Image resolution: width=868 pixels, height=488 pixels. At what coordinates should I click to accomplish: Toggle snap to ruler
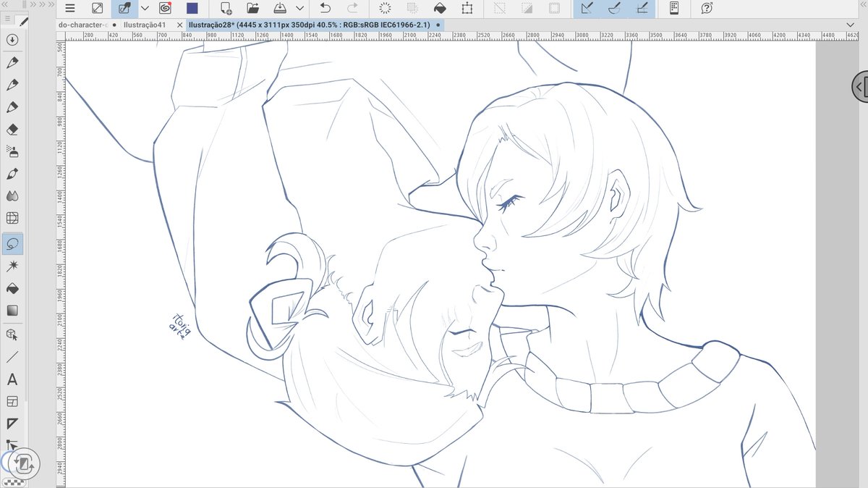point(587,8)
